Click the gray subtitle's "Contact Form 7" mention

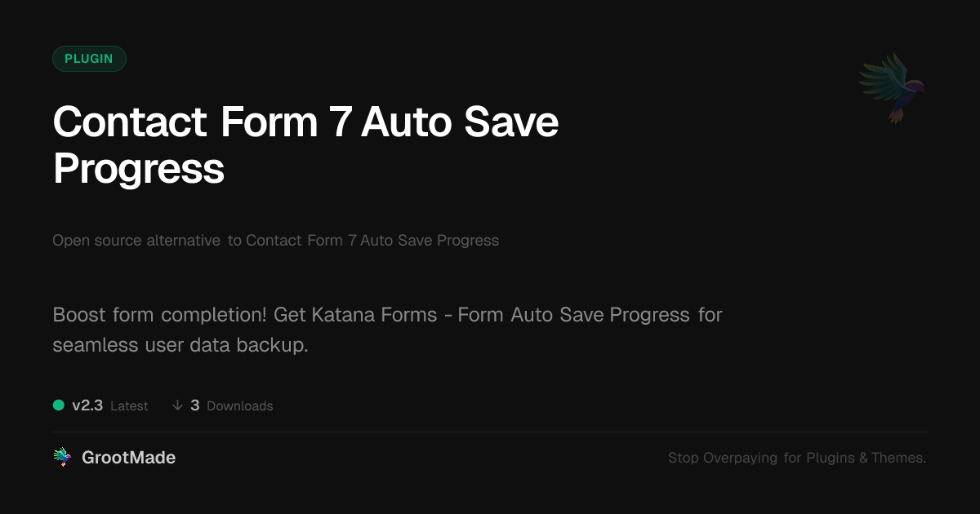coord(300,241)
